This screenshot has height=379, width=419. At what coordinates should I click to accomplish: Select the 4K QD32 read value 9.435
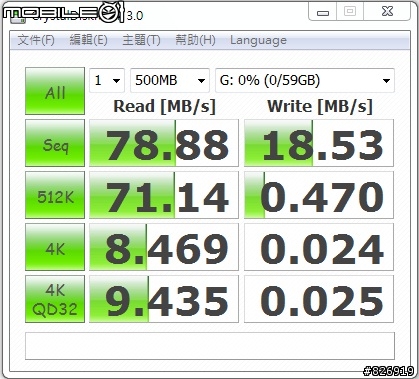tap(164, 299)
